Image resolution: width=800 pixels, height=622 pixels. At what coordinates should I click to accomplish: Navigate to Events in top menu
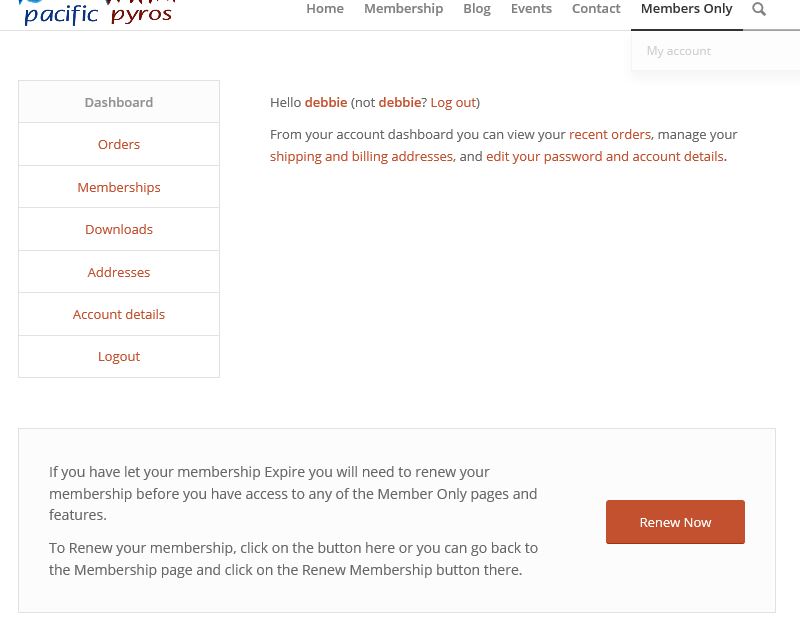pyautogui.click(x=531, y=9)
